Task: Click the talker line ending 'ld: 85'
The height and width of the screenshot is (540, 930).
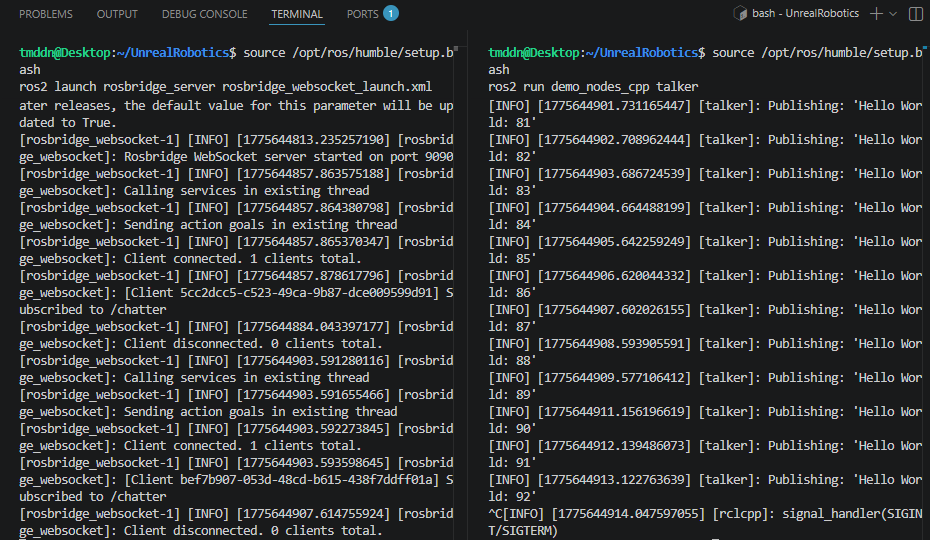Action: (705, 250)
